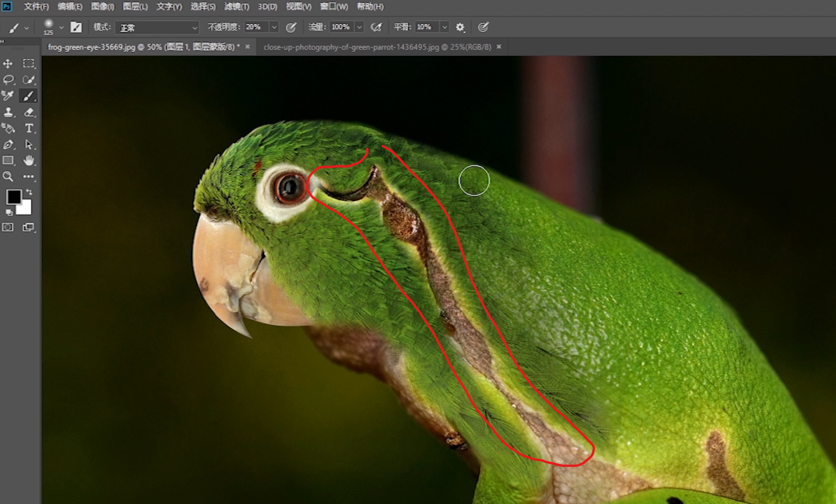Select the Paint Bucket tool

coord(8,128)
